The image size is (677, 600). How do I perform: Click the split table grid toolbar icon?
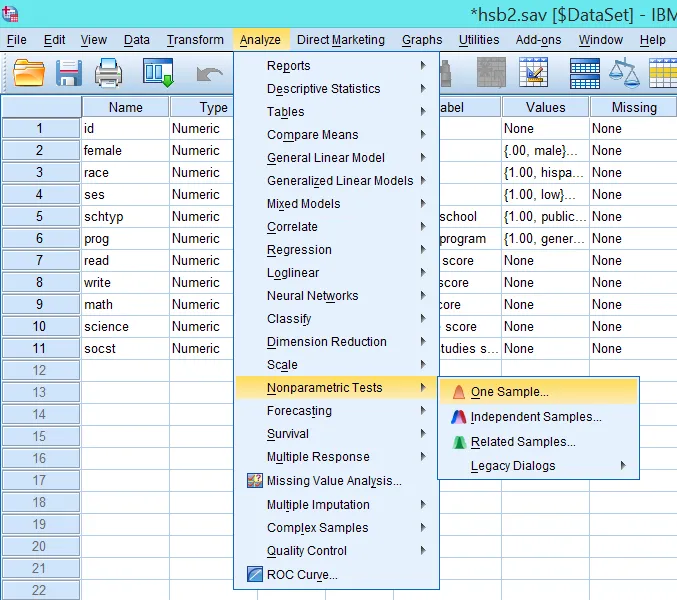(585, 73)
